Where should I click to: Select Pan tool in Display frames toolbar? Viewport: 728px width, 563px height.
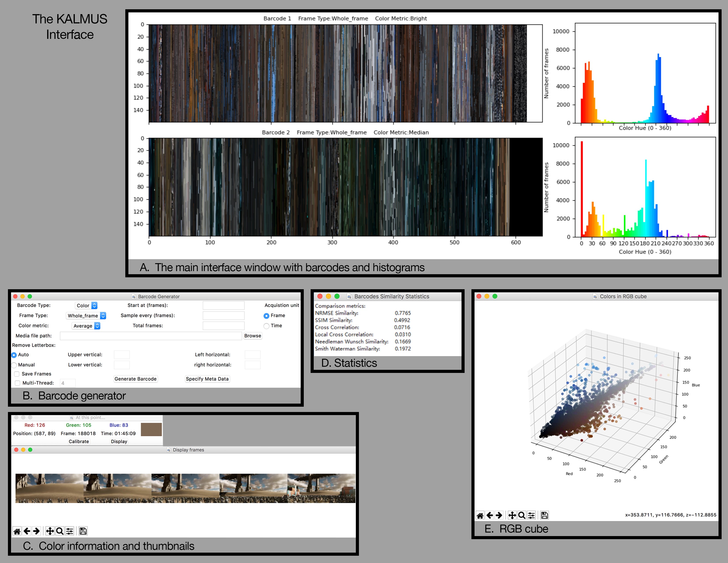(x=50, y=531)
